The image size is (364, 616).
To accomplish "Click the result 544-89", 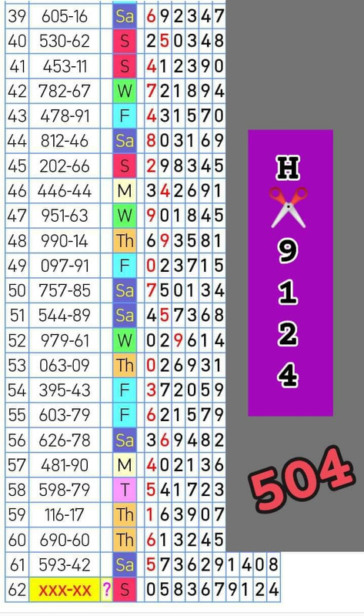I will [65, 316].
